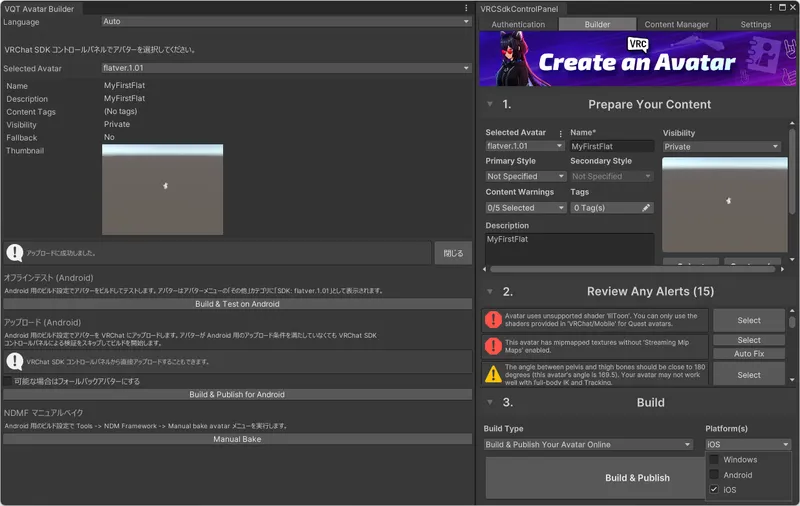
Task: Open Build Type dropdown
Action: (x=588, y=444)
